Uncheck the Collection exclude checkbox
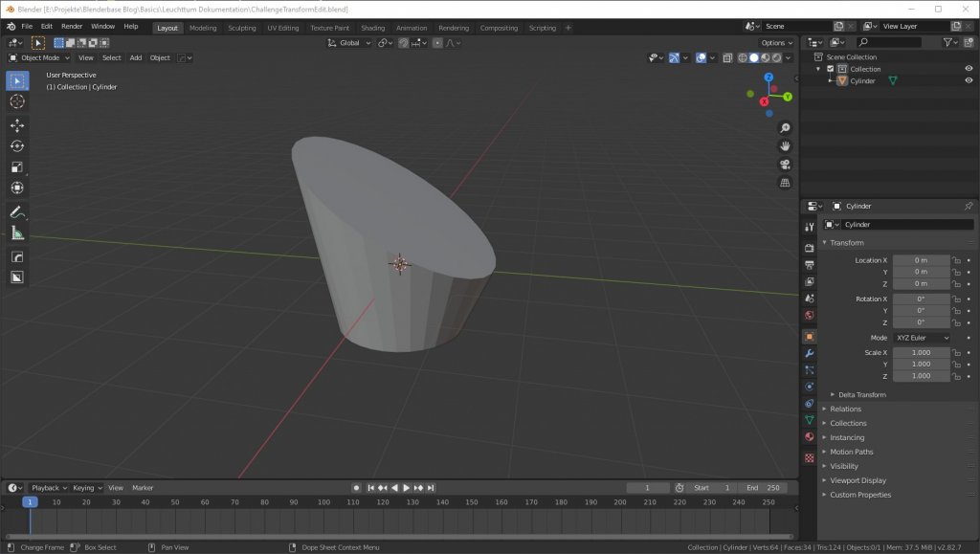980x554 pixels. [x=831, y=69]
